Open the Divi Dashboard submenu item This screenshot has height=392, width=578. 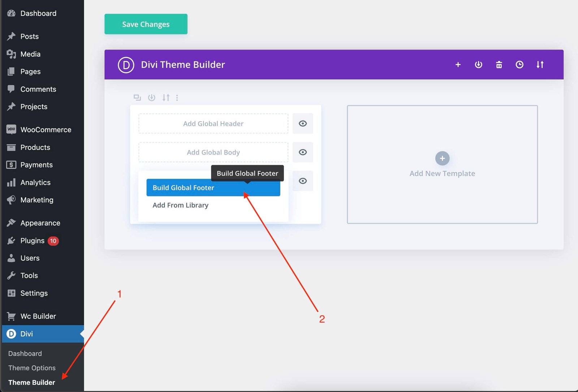[25, 353]
